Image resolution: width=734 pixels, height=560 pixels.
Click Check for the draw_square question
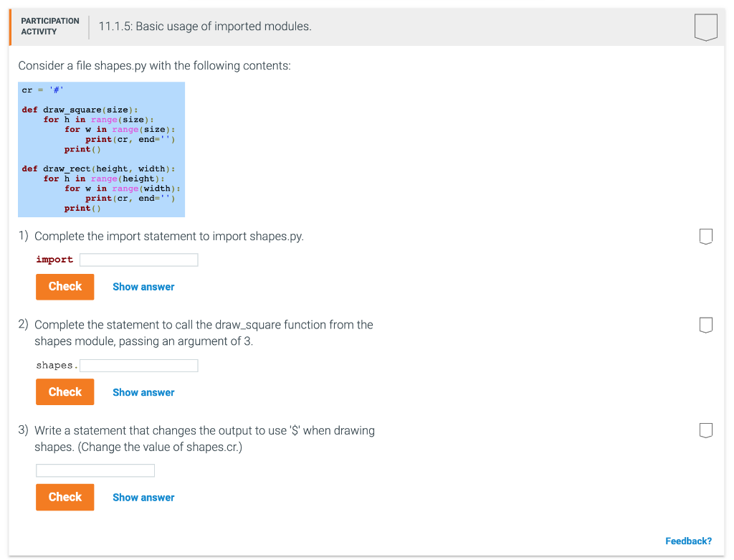(x=65, y=391)
